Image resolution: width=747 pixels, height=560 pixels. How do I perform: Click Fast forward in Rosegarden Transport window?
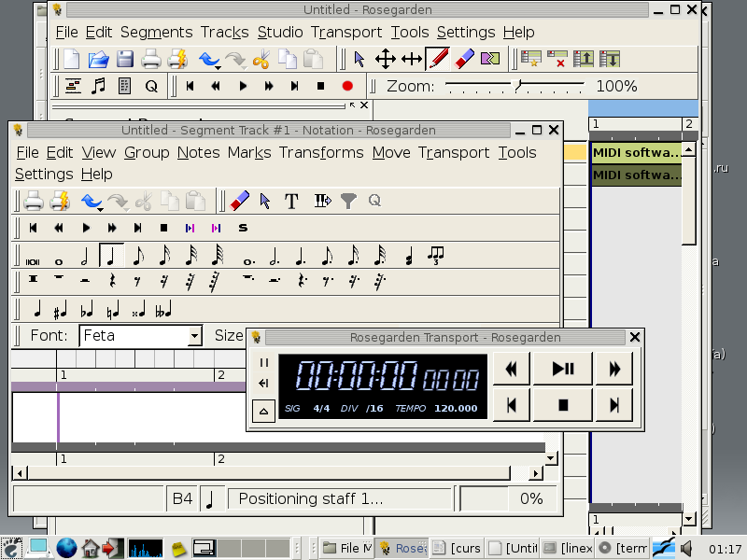614,369
